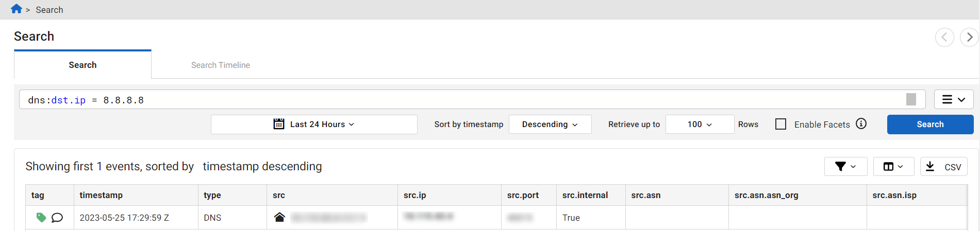Click the home breadcrumb icon

(16, 9)
